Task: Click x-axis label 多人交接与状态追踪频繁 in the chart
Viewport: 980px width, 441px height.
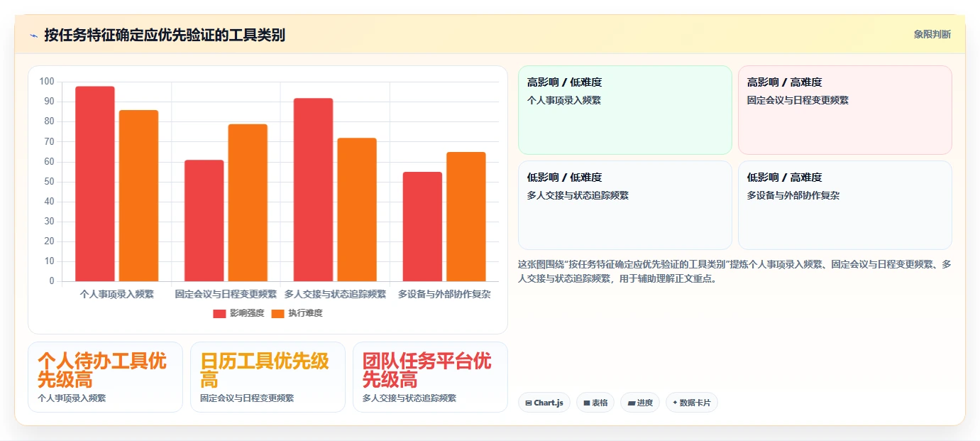Action: coord(335,294)
